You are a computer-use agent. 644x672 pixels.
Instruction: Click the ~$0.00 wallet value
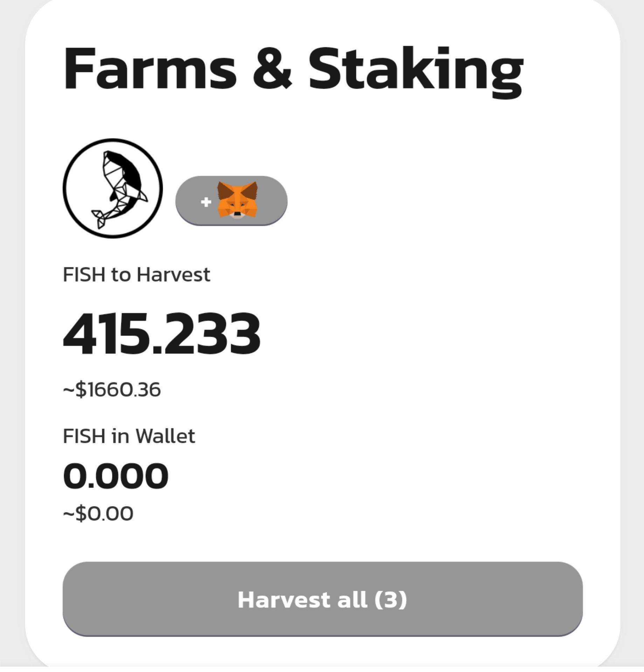98,513
